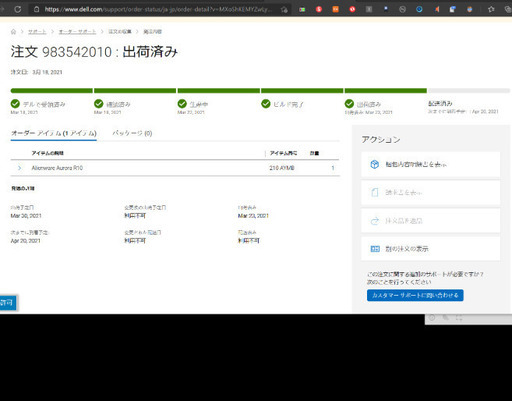Click the ビルド完了 step label
512x401 pixels.
tap(288, 104)
